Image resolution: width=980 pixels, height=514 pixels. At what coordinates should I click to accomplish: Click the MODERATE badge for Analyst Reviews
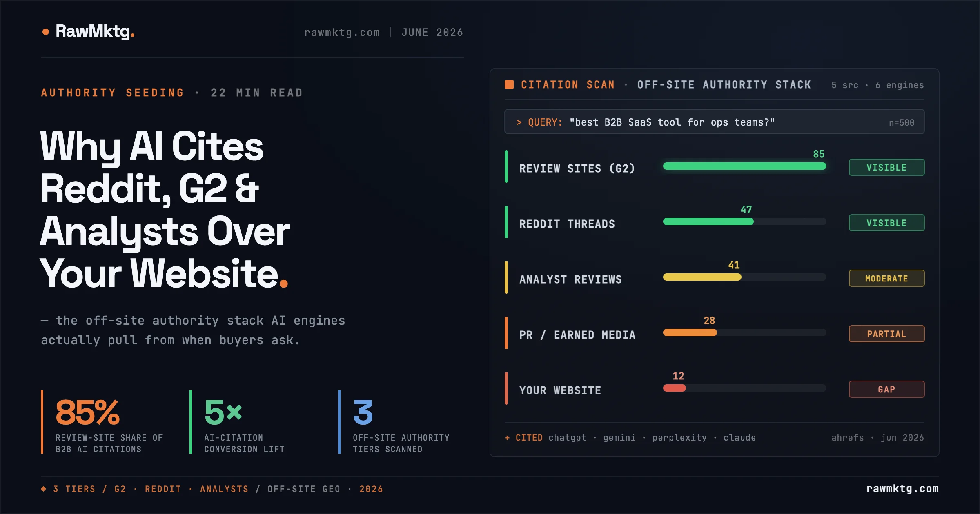(886, 278)
